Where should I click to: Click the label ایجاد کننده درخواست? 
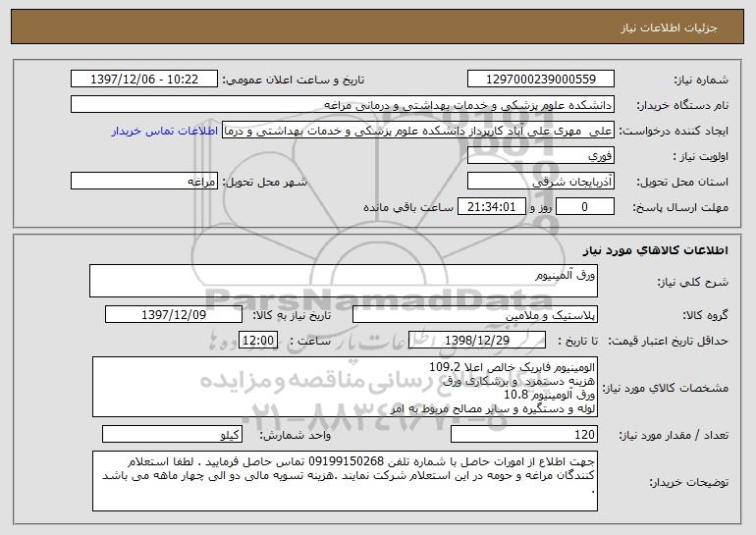(674, 131)
